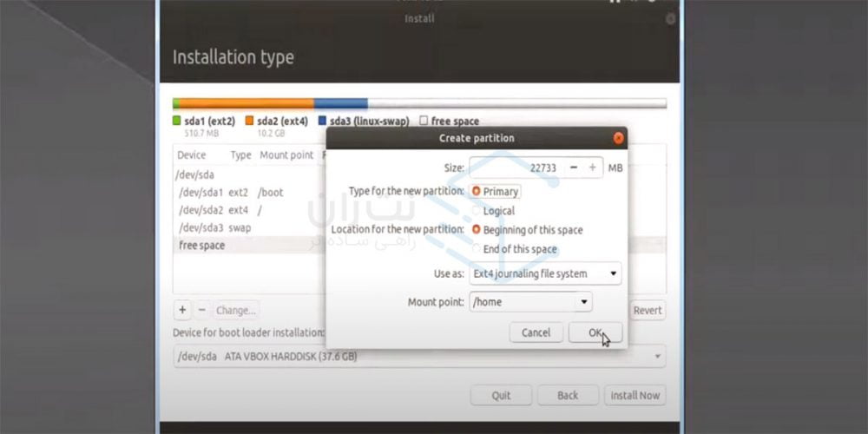The width and height of the screenshot is (868, 434).
Task: Expand the Mount point dropdown arrow
Action: click(584, 302)
